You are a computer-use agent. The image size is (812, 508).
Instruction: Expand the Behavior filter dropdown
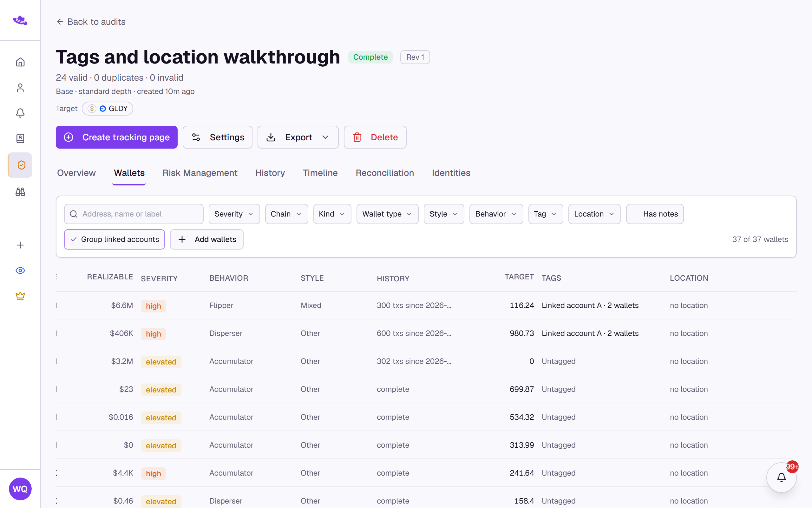click(496, 214)
